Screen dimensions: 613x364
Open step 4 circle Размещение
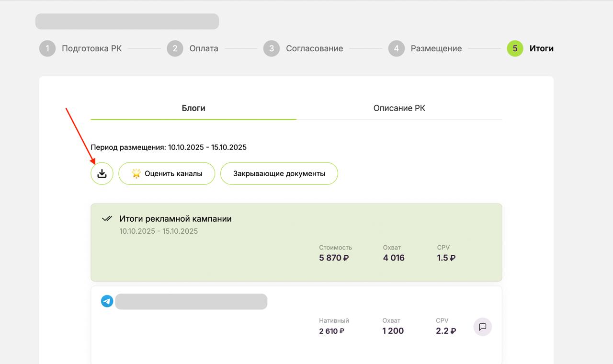pyautogui.click(x=396, y=48)
